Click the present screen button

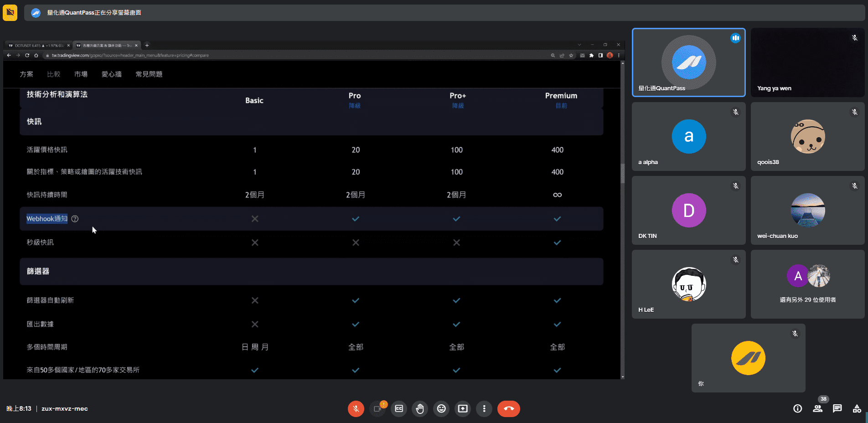click(463, 408)
